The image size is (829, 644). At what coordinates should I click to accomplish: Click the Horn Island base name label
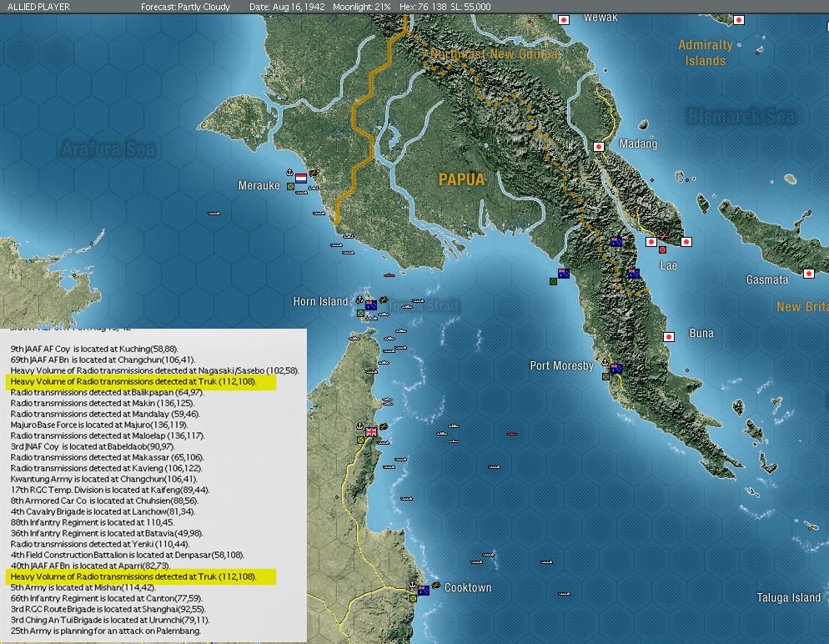pyautogui.click(x=320, y=301)
